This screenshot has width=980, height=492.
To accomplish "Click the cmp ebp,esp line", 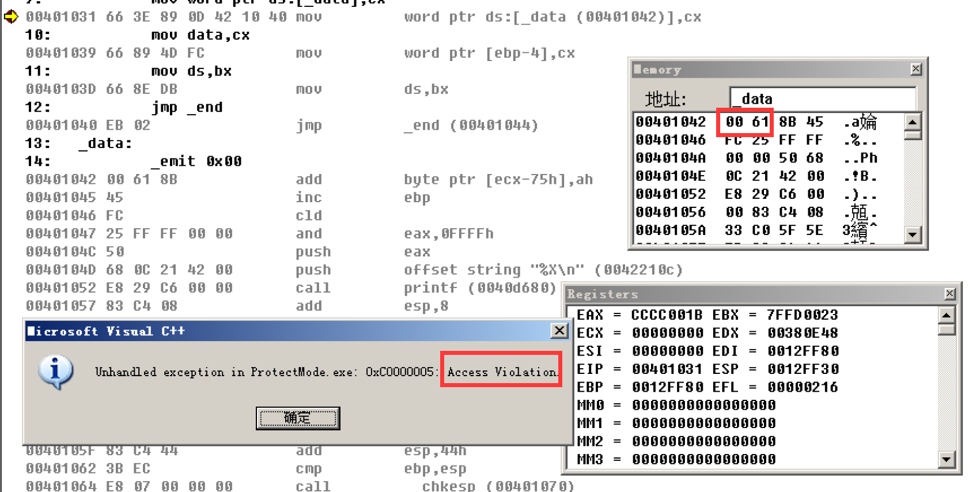I will click(245, 468).
